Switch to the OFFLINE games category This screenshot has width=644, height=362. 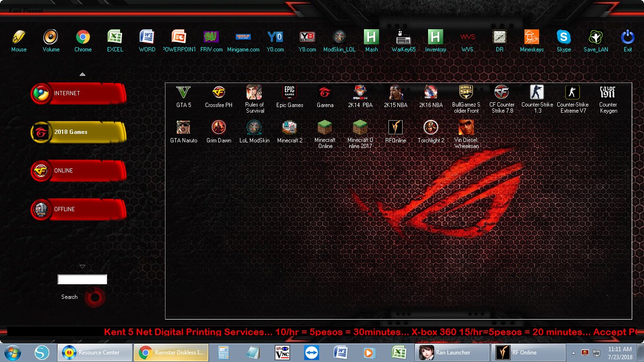tap(78, 209)
